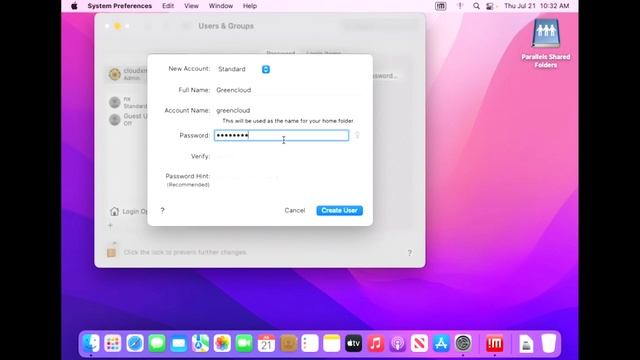Open Launchpad from the Dock
This screenshot has width=640, height=360.
(113, 343)
